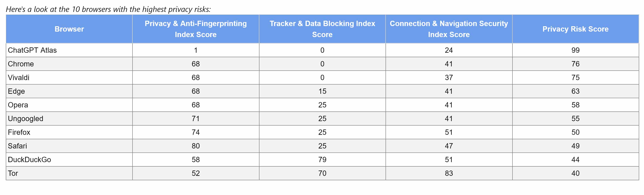Select the Opera browser cell
This screenshot has width=644, height=195.
coord(18,105)
